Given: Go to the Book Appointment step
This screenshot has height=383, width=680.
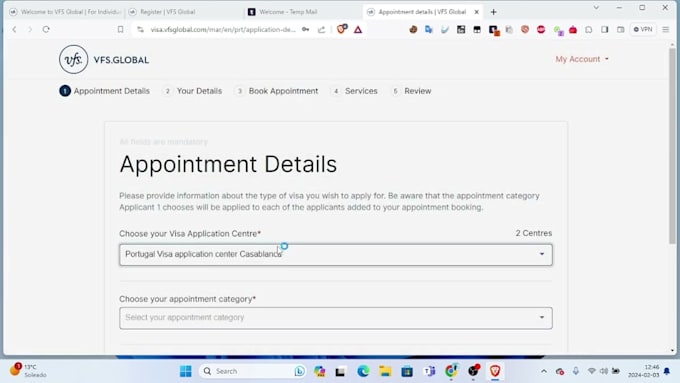Looking at the screenshot, I should [277, 91].
